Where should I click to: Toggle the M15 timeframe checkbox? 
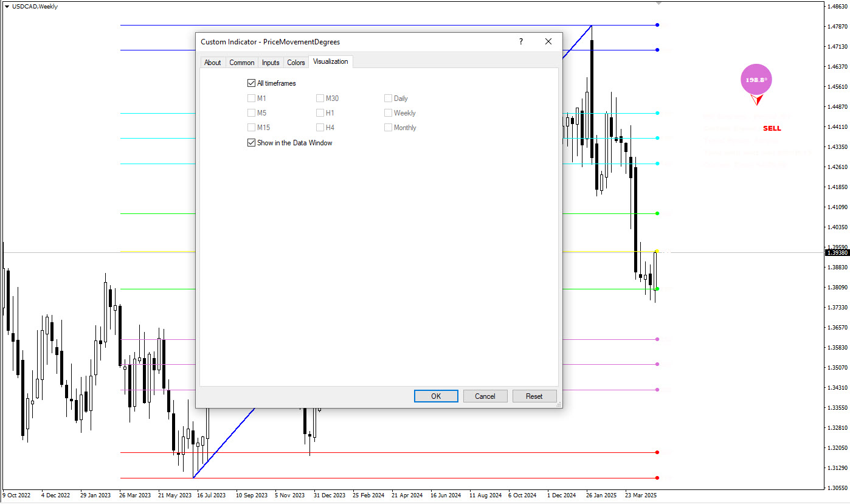tap(251, 127)
